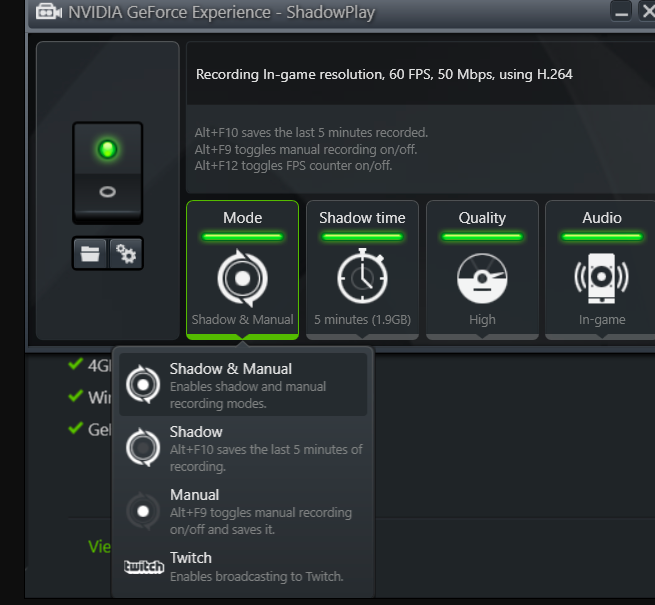Click the Quality gauge icon
Image resolution: width=655 pixels, height=605 pixels.
(482, 278)
